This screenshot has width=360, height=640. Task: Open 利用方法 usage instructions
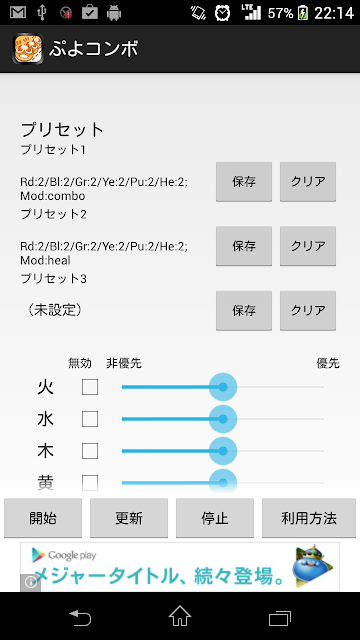coord(309,518)
